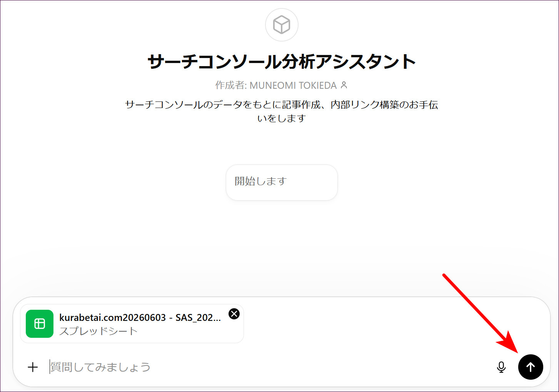Viewport: 559px width, 392px height.
Task: Activate voice input microphone icon
Action: pyautogui.click(x=501, y=367)
